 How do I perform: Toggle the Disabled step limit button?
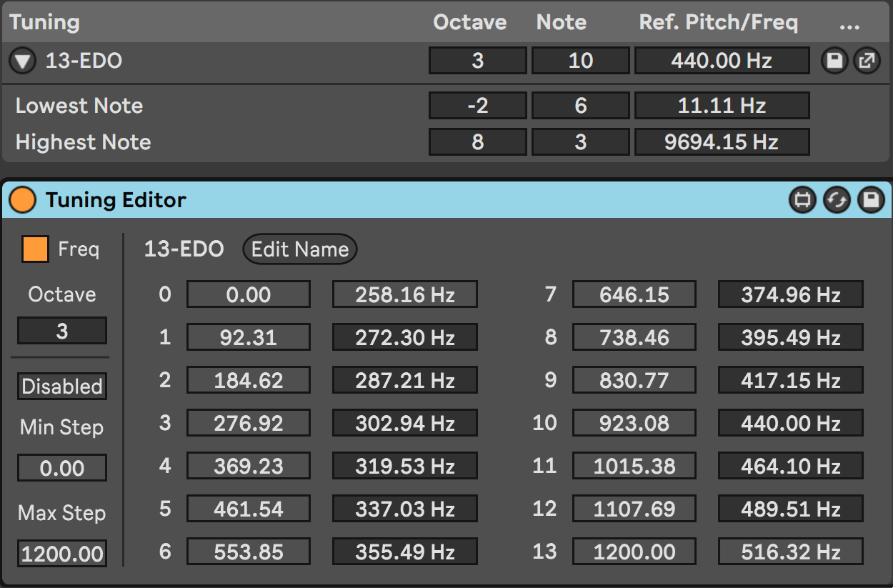(62, 387)
